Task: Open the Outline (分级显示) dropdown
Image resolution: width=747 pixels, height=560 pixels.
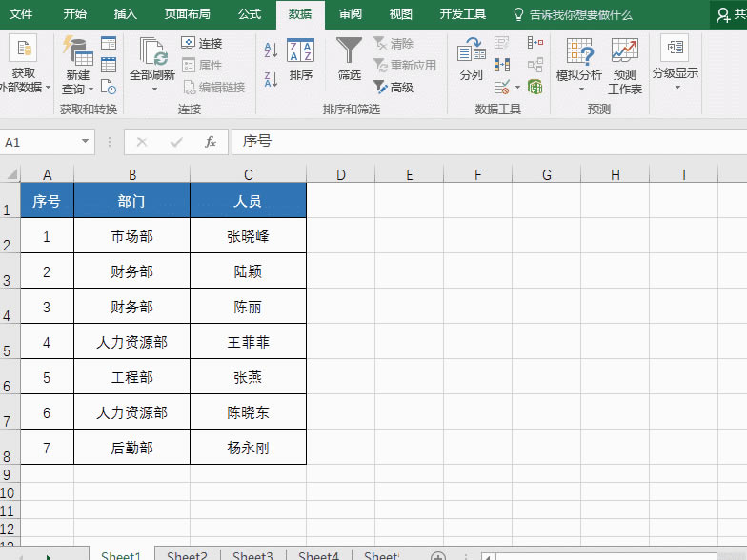Action: click(676, 87)
